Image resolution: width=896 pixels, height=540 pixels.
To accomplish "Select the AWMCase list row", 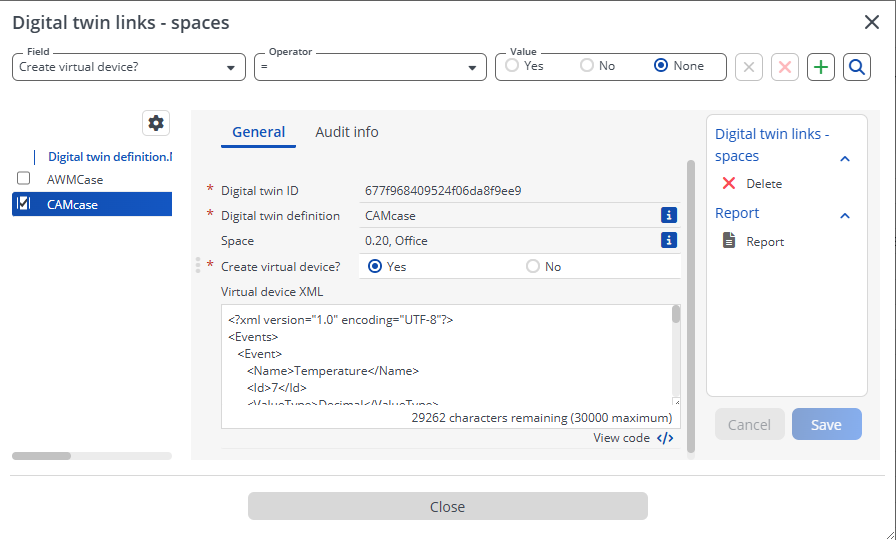I will [92, 179].
